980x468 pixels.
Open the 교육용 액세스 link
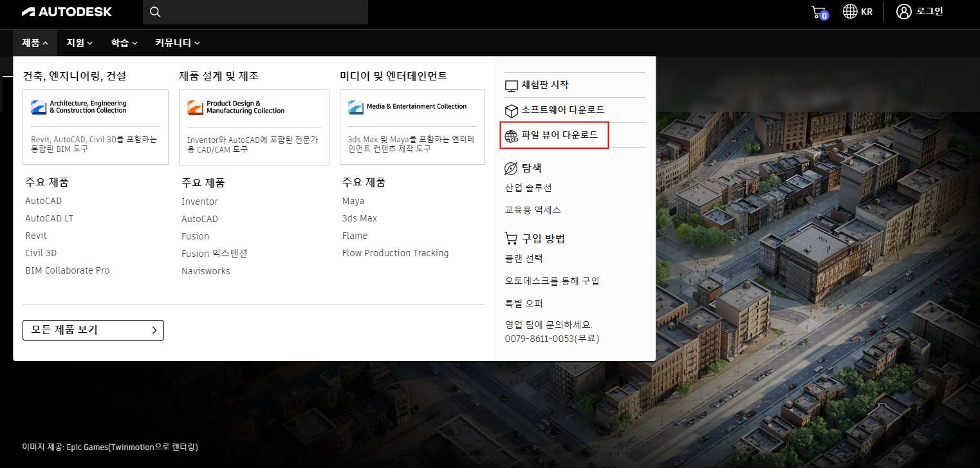pos(533,210)
